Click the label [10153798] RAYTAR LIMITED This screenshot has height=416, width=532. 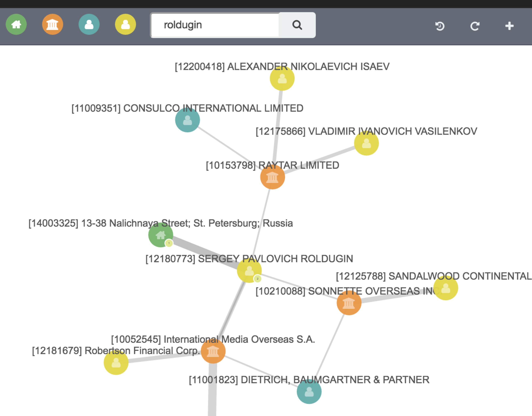(272, 165)
